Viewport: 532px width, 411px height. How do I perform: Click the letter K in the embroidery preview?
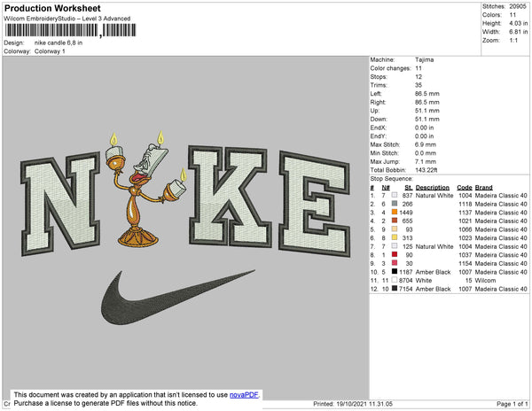click(x=230, y=196)
